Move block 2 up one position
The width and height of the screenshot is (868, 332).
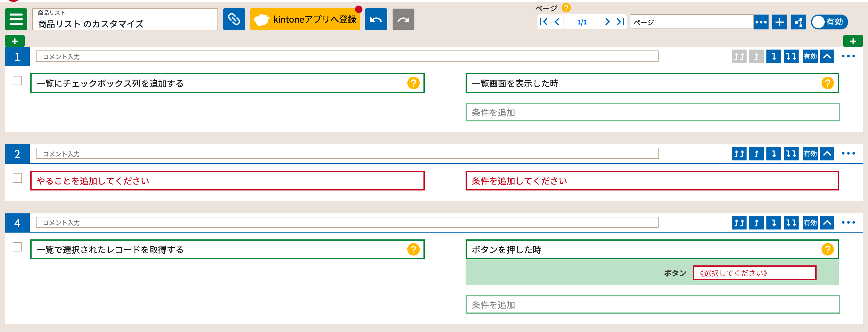tap(756, 154)
